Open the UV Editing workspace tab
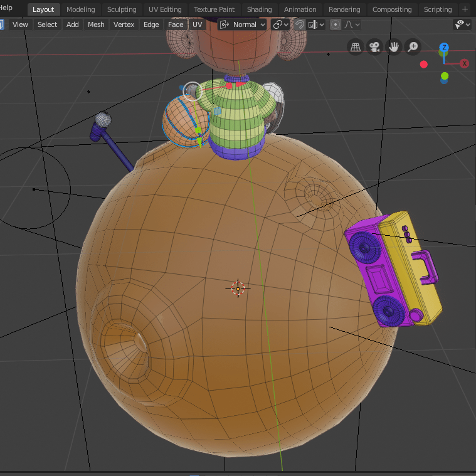The width and height of the screenshot is (476, 476). tap(165, 9)
